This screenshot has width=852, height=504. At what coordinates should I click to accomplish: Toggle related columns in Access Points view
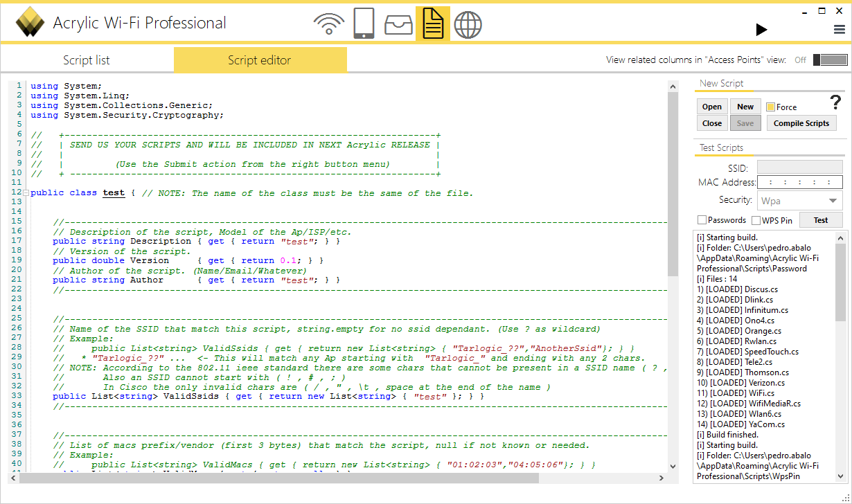tap(830, 60)
